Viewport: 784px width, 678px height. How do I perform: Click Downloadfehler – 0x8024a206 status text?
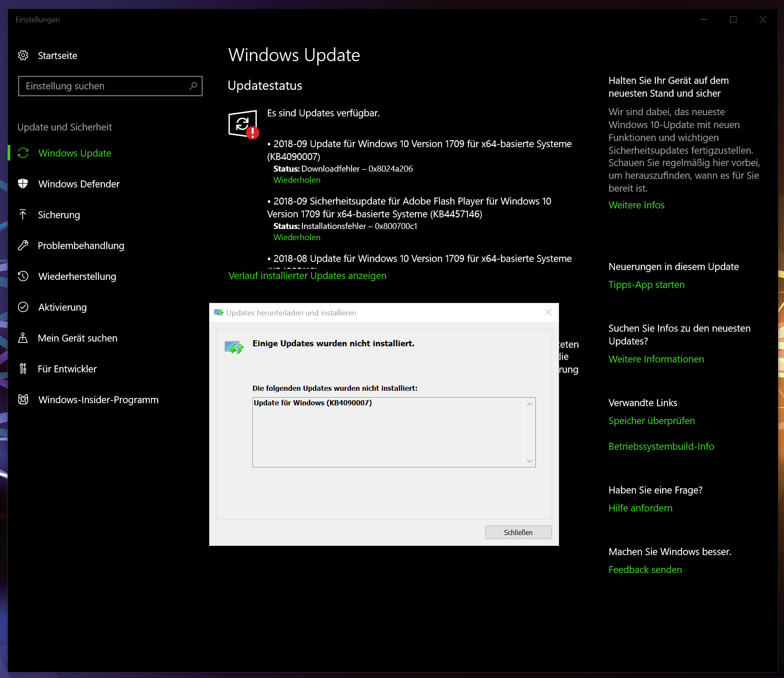click(x=357, y=169)
